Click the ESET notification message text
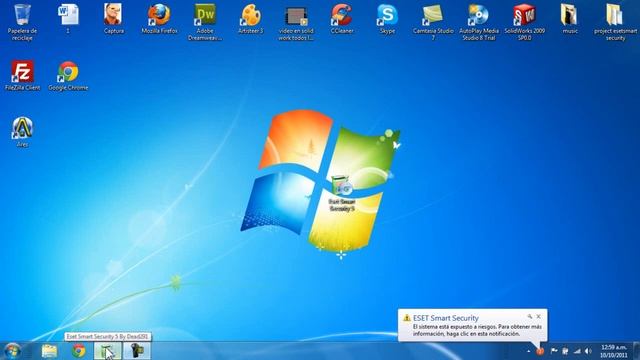This screenshot has height=360, width=640. click(477, 330)
